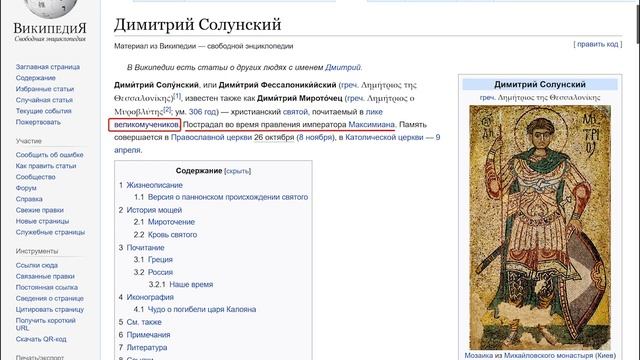Click the Wikipedia globe logo
Viewport: 640px width, 360px height.
pos(50,8)
